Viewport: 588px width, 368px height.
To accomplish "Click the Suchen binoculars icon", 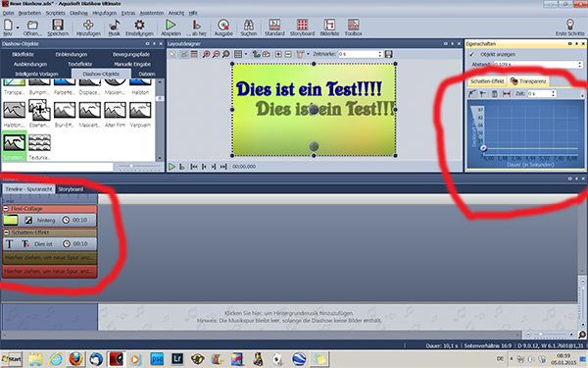I will (x=249, y=26).
